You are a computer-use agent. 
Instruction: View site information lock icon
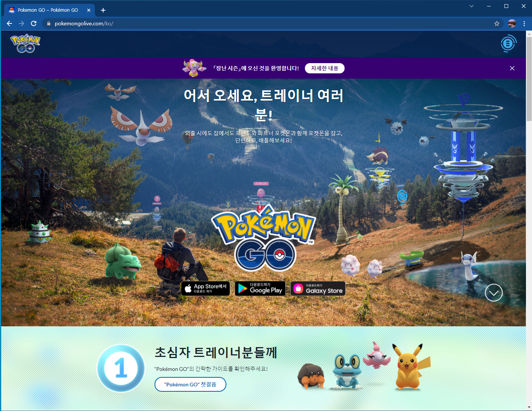coord(48,23)
